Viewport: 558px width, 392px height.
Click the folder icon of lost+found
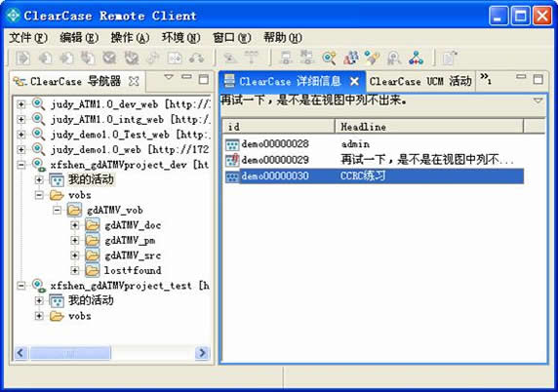pyautogui.click(x=92, y=270)
